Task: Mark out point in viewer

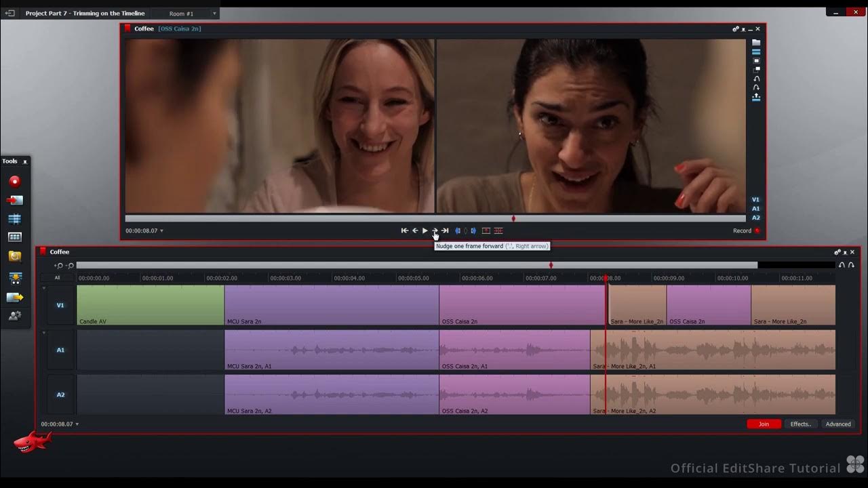Action: click(x=473, y=230)
